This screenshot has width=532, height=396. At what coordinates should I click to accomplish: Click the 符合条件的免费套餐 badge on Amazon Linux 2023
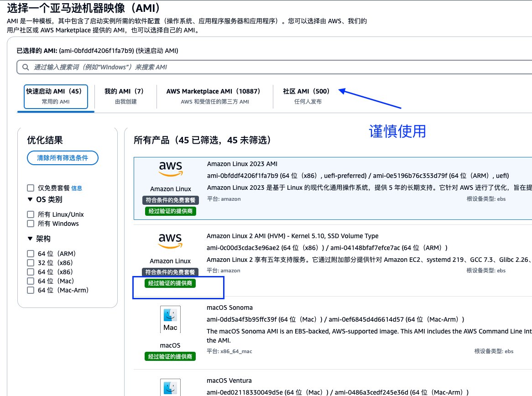point(170,199)
